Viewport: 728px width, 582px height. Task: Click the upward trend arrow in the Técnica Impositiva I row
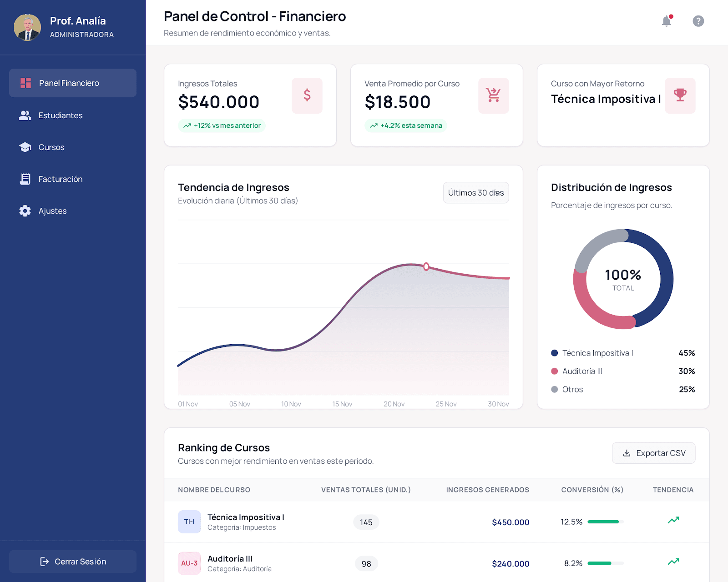(673, 520)
